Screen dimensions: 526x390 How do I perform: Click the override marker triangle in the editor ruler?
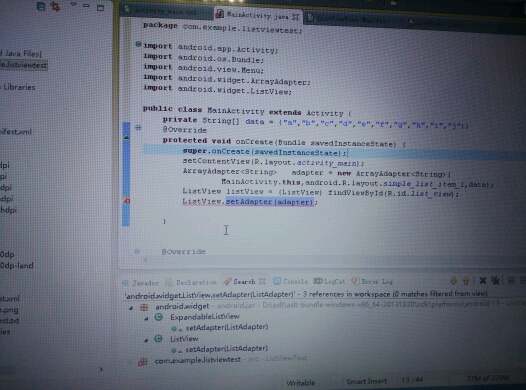click(x=126, y=137)
